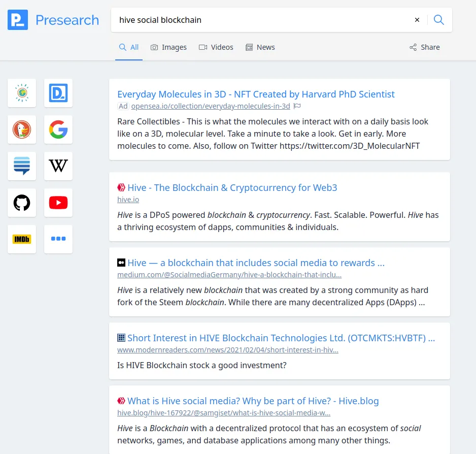This screenshot has width=476, height=454.
Task: Switch to the All tab
Action: (x=129, y=47)
